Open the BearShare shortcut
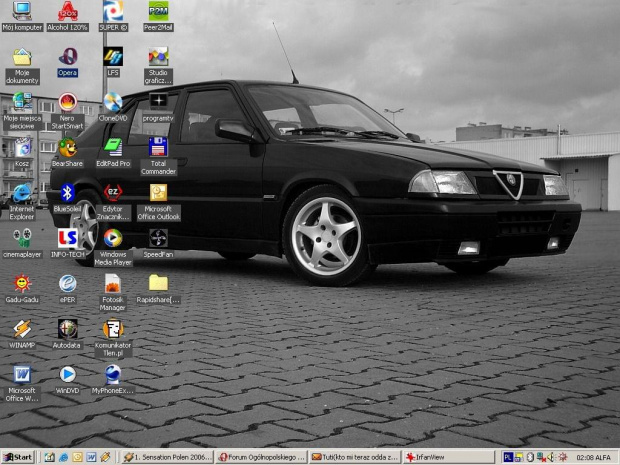Viewport: 620px width, 465px height. pos(67,148)
